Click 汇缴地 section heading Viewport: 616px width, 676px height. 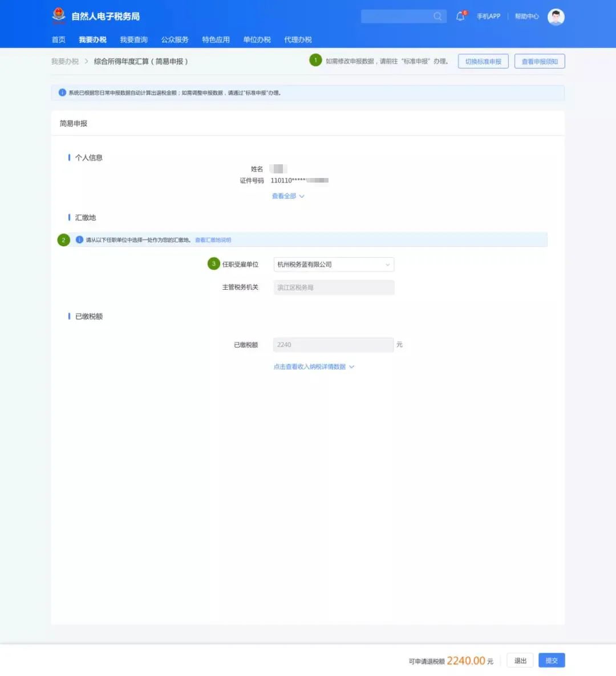click(86, 218)
